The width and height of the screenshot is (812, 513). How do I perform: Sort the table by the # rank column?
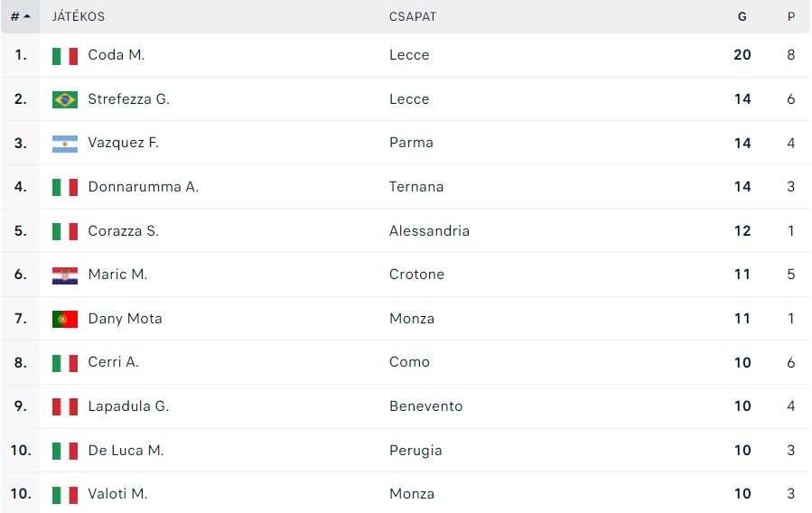click(20, 16)
